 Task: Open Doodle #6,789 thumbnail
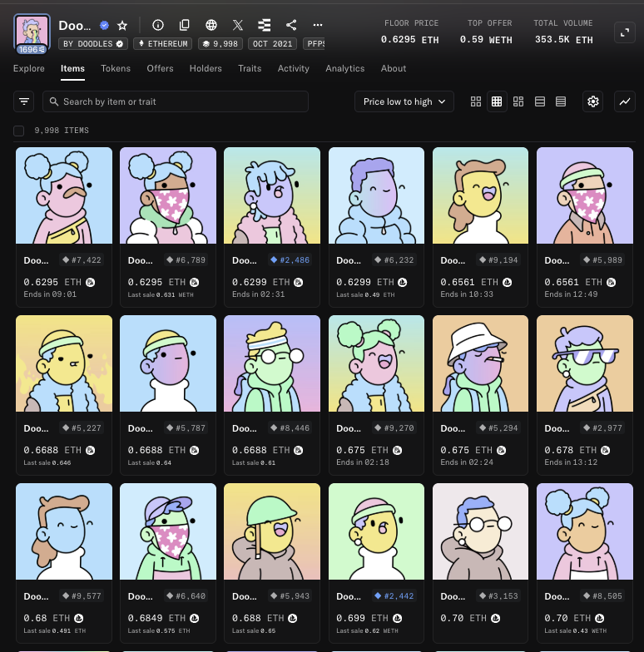click(168, 195)
